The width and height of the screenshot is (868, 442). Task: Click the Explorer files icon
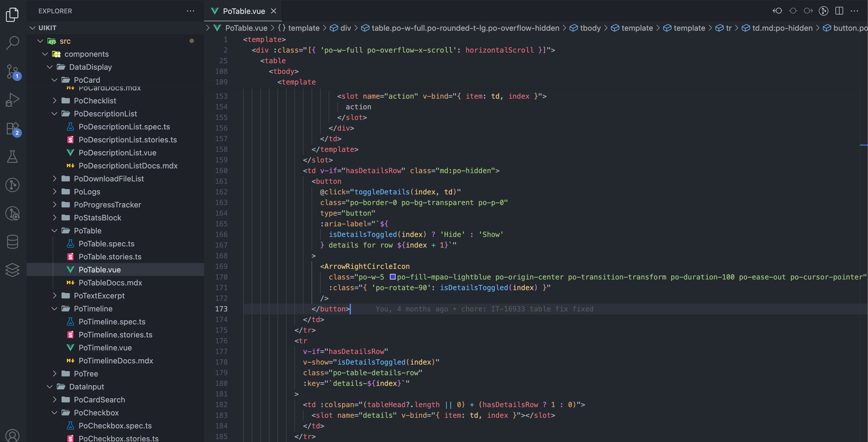tap(12, 14)
